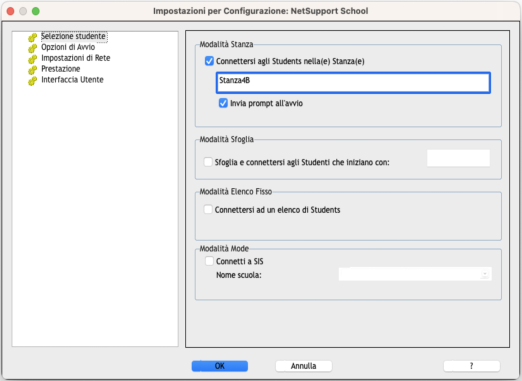
Task: Open the Impostazioni di Rete settings page
Action: click(76, 58)
